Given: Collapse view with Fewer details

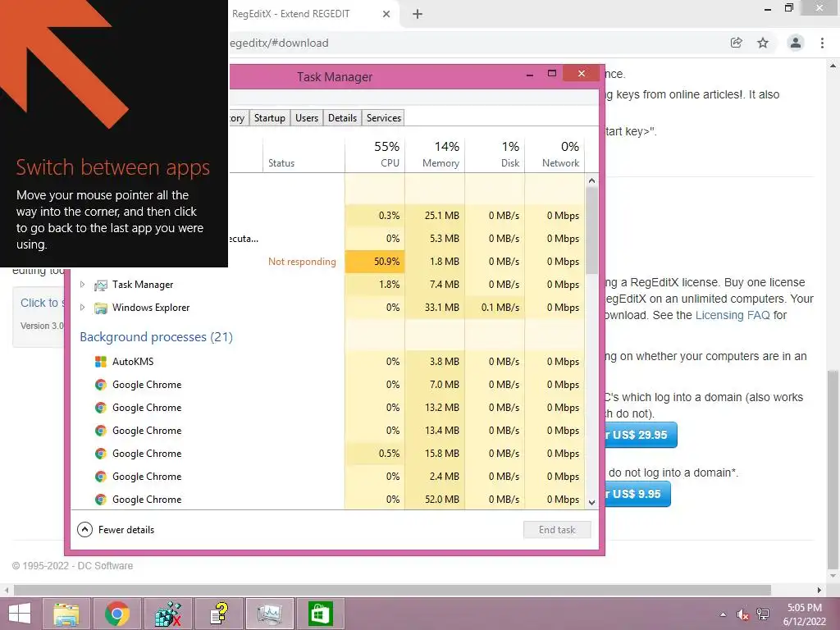Looking at the screenshot, I should pyautogui.click(x=116, y=530).
